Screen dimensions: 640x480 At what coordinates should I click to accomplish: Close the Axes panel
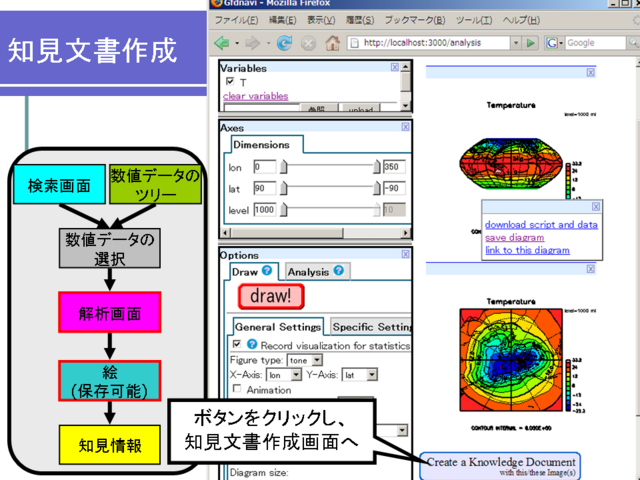(405, 127)
